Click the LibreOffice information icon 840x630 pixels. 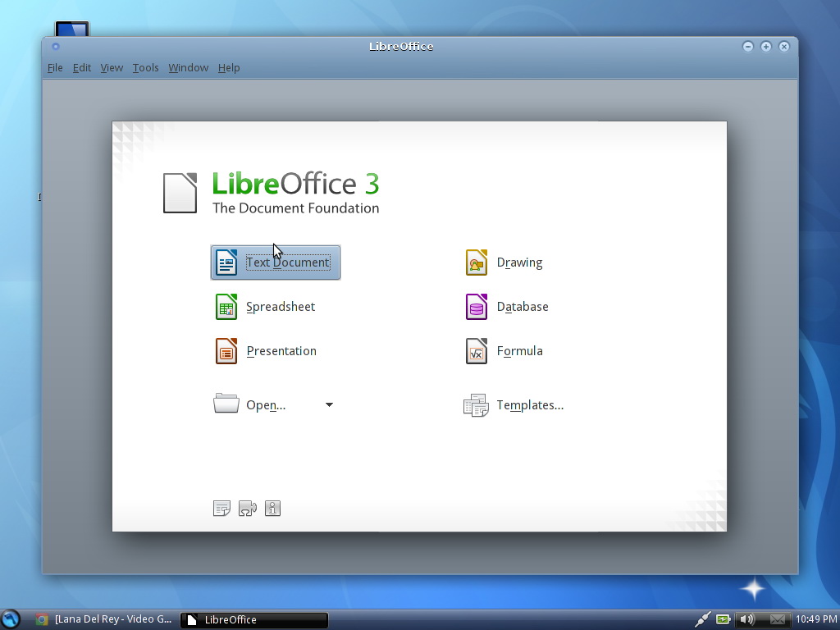tap(272, 508)
